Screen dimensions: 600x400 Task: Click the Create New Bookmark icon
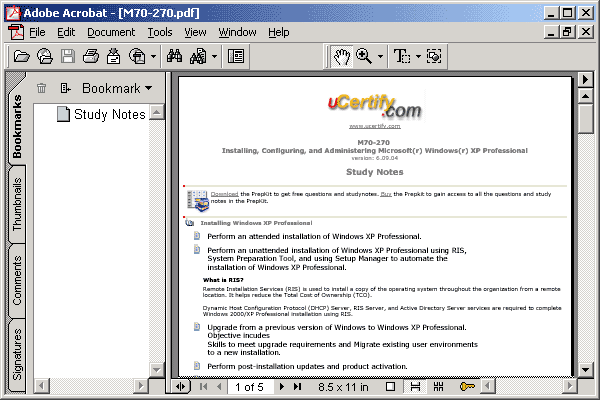(x=65, y=88)
